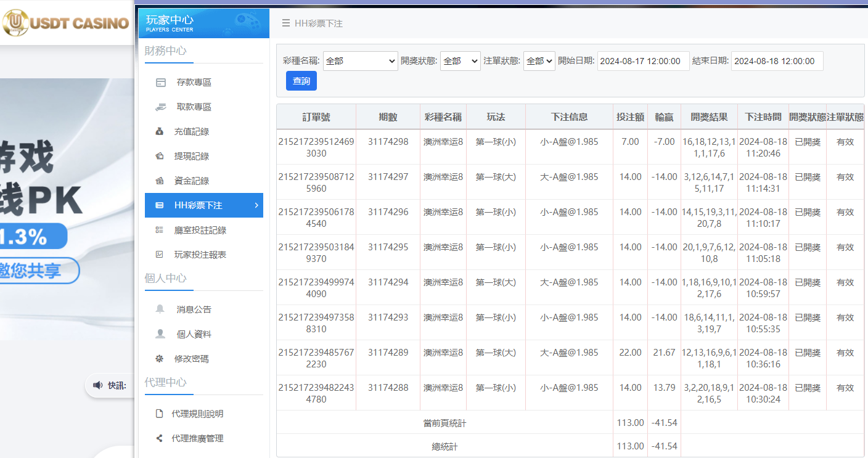Click the deposit area sidebar icon
Image resolution: width=868 pixels, height=458 pixels.
point(160,83)
